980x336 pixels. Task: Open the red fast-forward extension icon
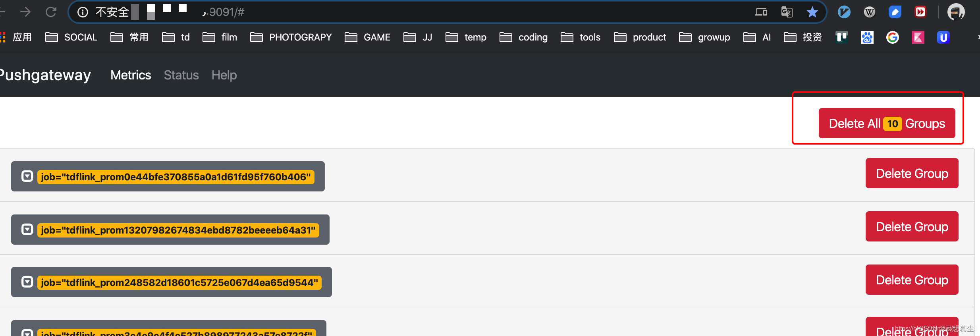(920, 12)
